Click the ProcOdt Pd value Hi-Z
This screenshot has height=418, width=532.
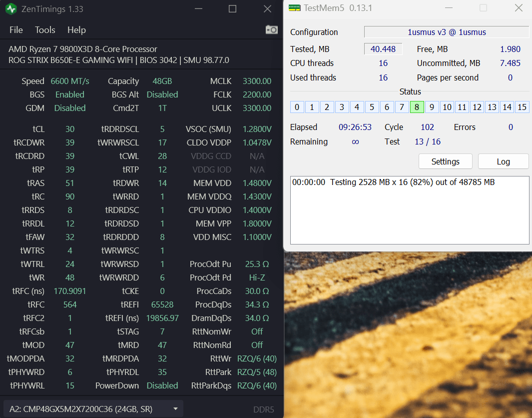tap(257, 277)
